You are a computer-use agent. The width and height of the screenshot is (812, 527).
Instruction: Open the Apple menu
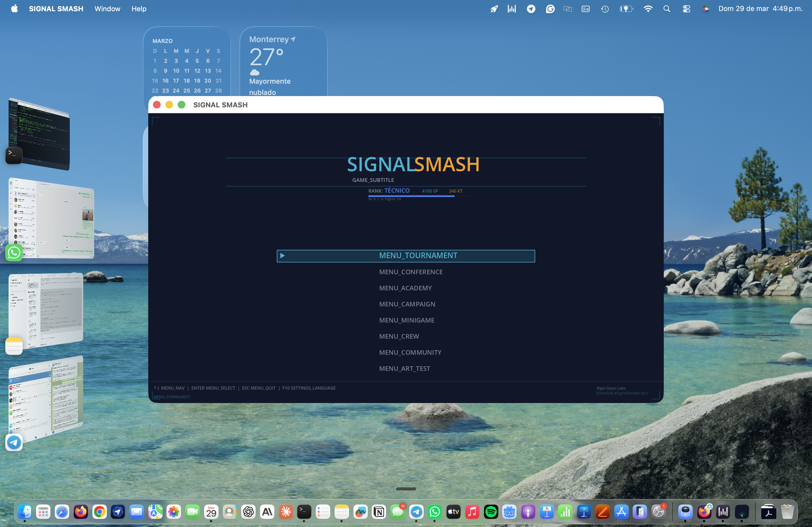coord(15,9)
